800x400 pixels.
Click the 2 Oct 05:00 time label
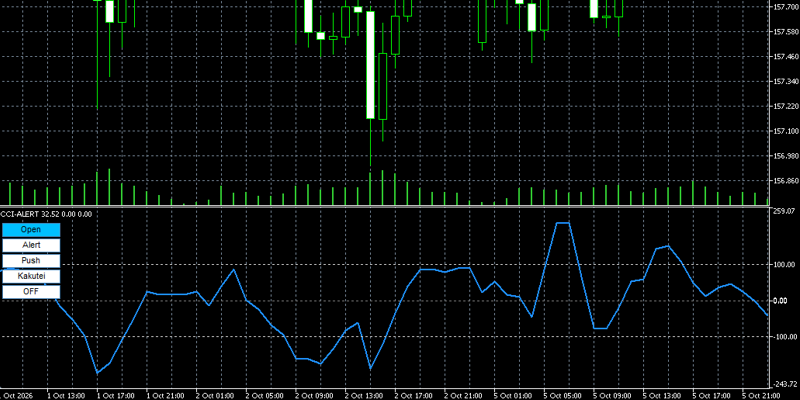tap(265, 396)
